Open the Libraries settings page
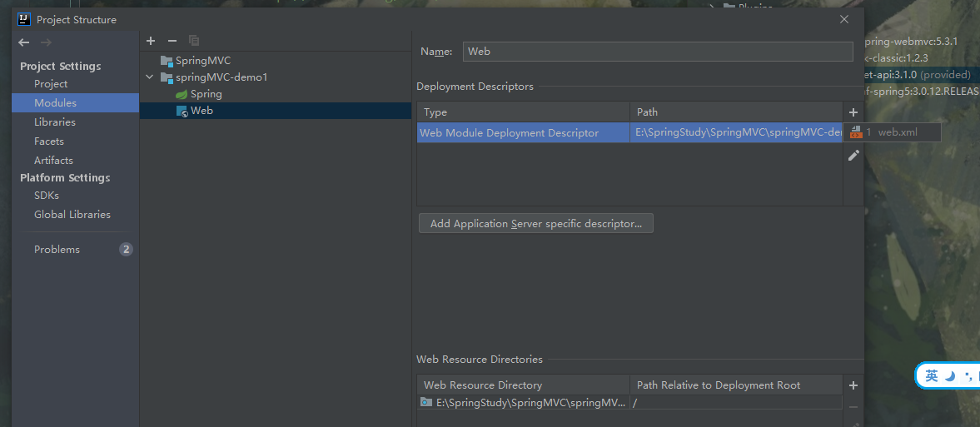The width and height of the screenshot is (980, 427). pos(55,122)
